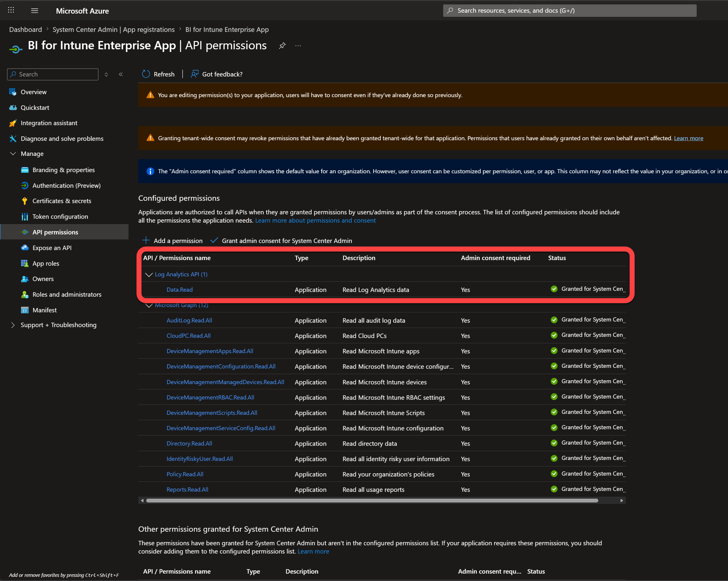Pin the API permissions page
The width and height of the screenshot is (728, 581).
point(282,45)
